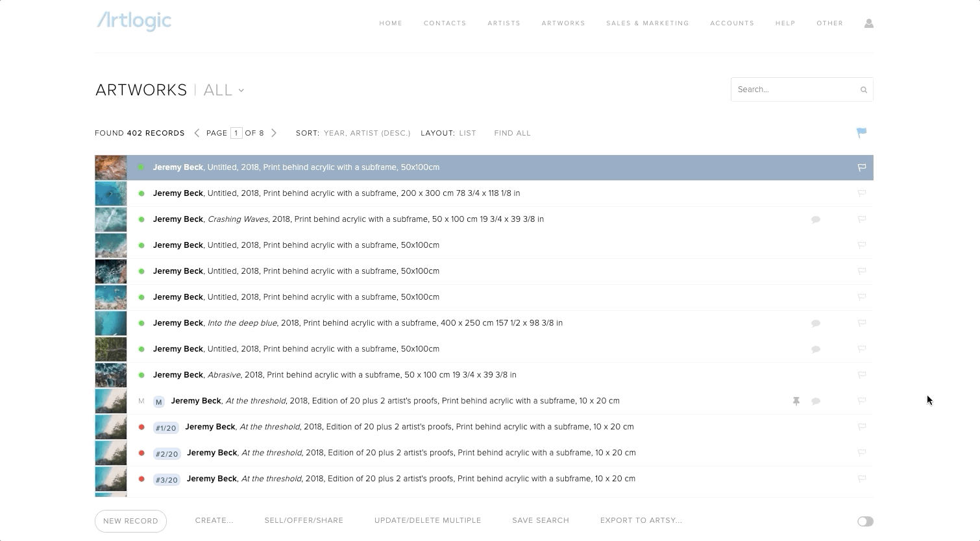Flag the highlighted first Untitled 50x100cm row

(x=862, y=167)
